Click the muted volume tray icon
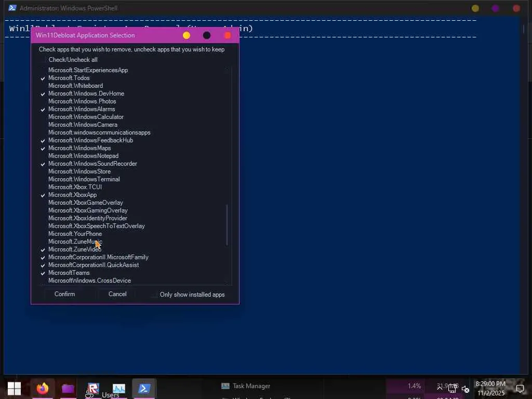Screen dimensions: 532x399 click(465, 389)
